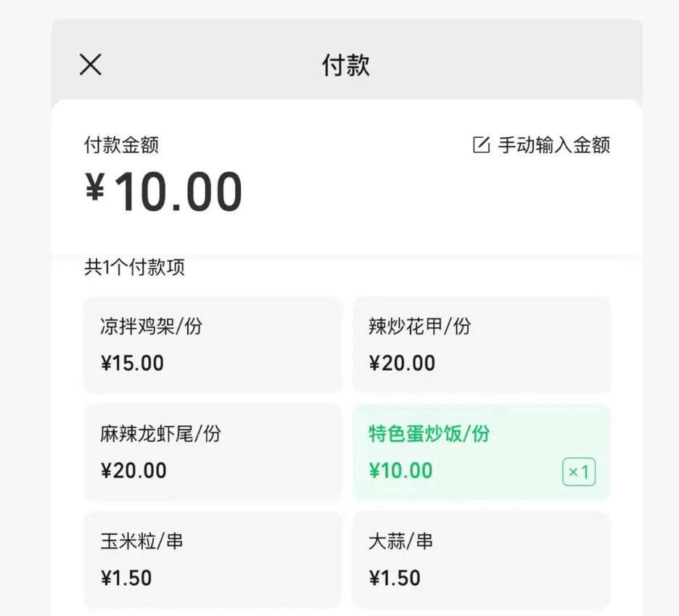Select the 大蒜/串 item card

click(x=481, y=559)
